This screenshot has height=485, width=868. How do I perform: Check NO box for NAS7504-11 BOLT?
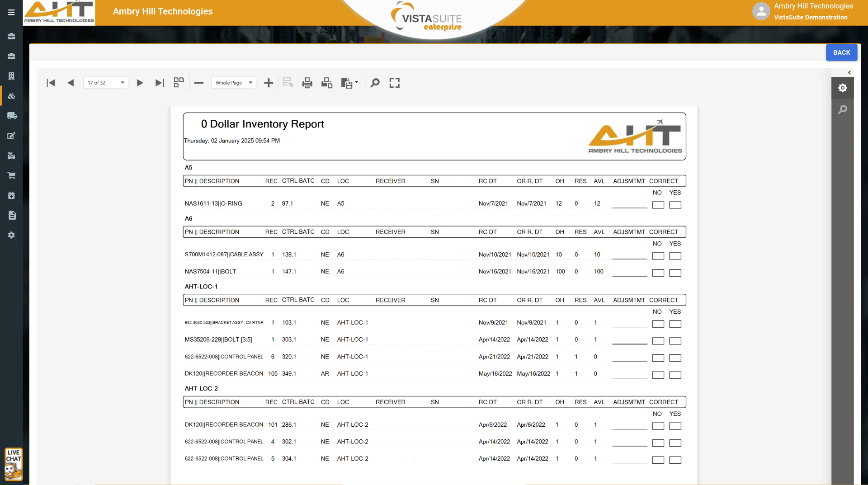[658, 273]
